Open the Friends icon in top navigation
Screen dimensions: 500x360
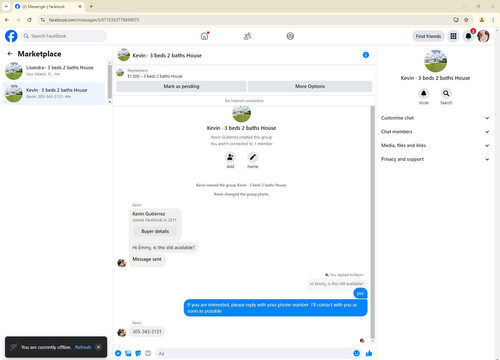(x=247, y=36)
